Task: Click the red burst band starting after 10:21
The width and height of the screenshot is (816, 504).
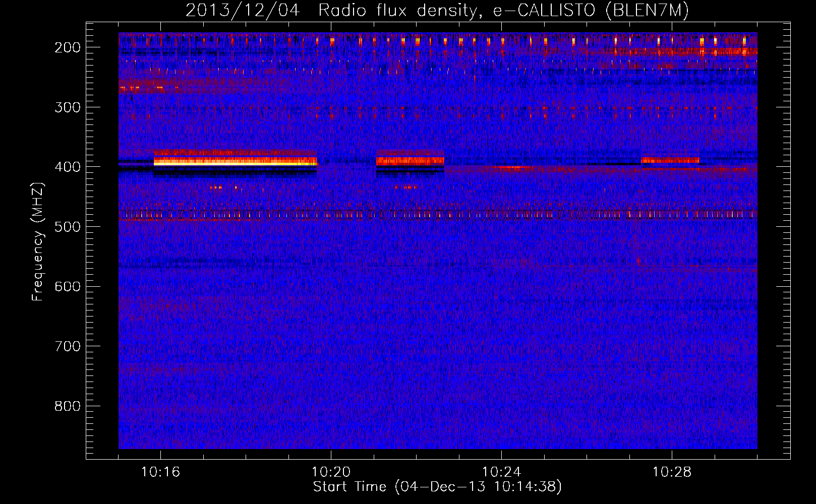Action: (410, 161)
